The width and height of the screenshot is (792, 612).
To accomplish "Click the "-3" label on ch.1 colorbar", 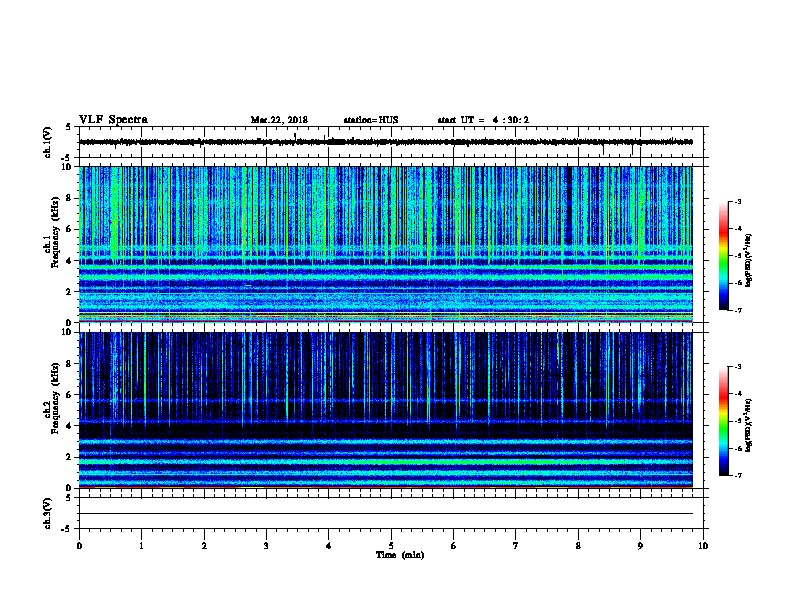I will tap(737, 201).
